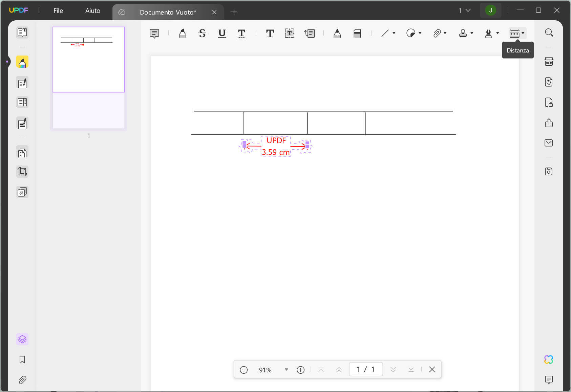The height and width of the screenshot is (392, 571).
Task: Zoom out with the minus button
Action: 244,370
